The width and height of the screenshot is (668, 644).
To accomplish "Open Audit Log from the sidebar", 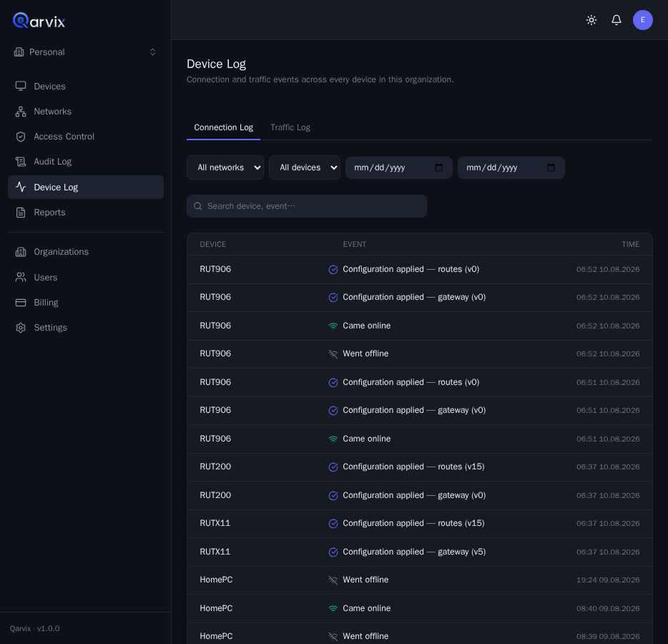I will coord(86,162).
